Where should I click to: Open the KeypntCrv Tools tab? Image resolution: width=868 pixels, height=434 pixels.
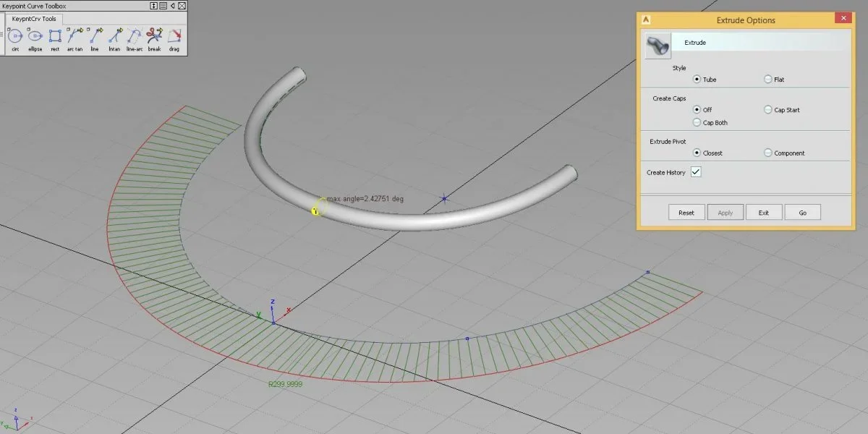34,19
